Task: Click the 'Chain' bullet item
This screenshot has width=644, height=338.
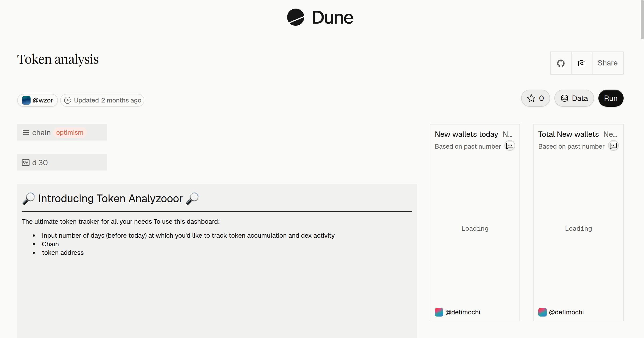Action: click(x=50, y=244)
